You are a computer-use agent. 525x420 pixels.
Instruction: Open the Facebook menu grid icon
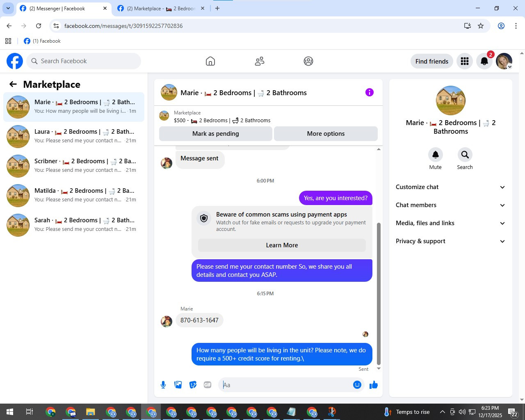[465, 61]
